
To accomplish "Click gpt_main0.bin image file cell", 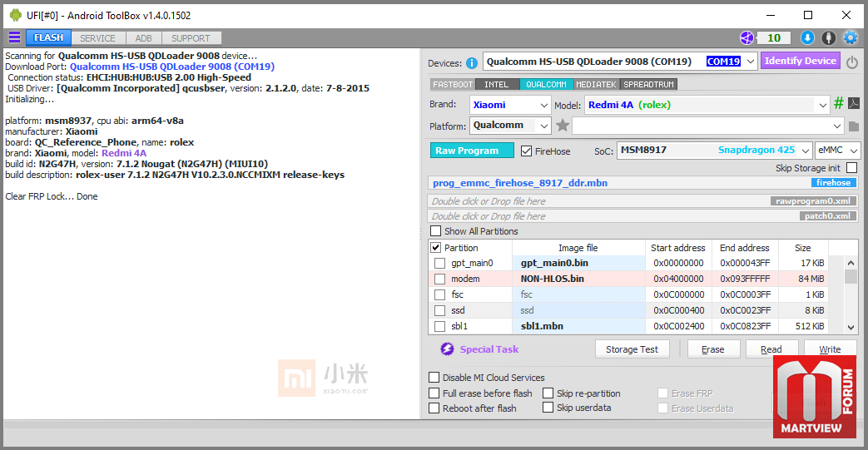I will pos(578,263).
